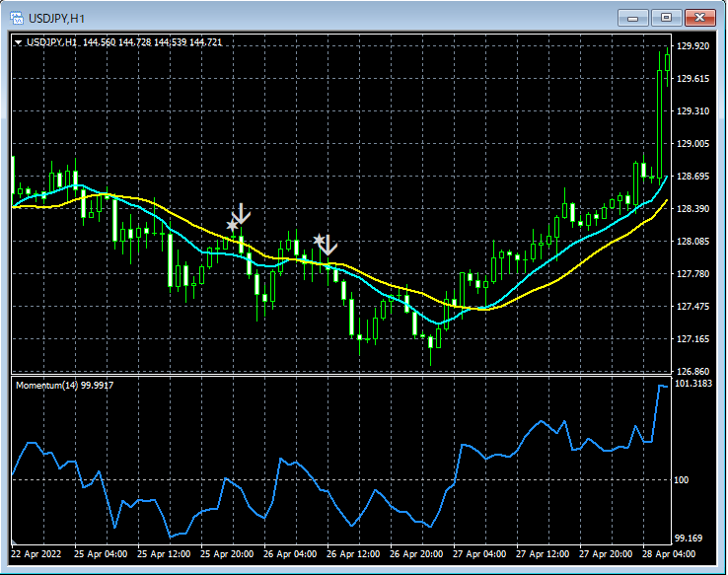The image size is (728, 575).
Task: Click the 129.005 price scale label
Action: [x=692, y=143]
